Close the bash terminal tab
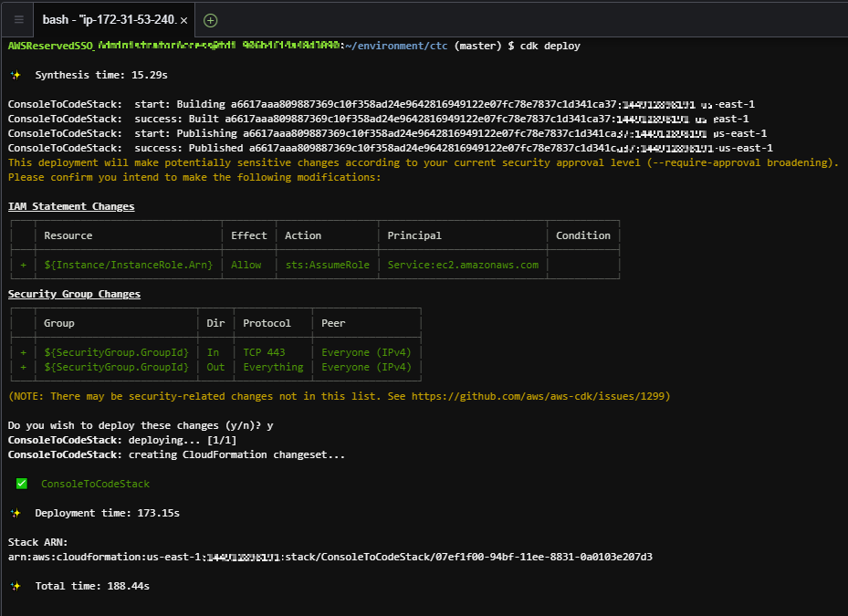This screenshot has height=616, width=848. tap(183, 19)
